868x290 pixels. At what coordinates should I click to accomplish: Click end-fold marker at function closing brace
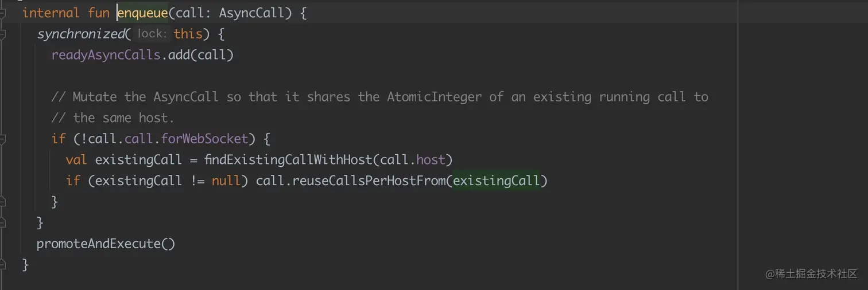3,265
